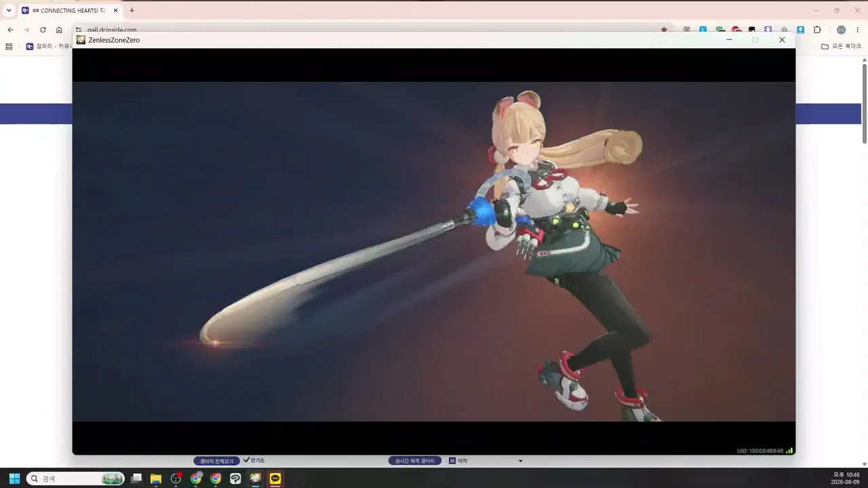Open the Chrome three-dot menu
Viewport: 868px width, 488px height.
tap(859, 30)
